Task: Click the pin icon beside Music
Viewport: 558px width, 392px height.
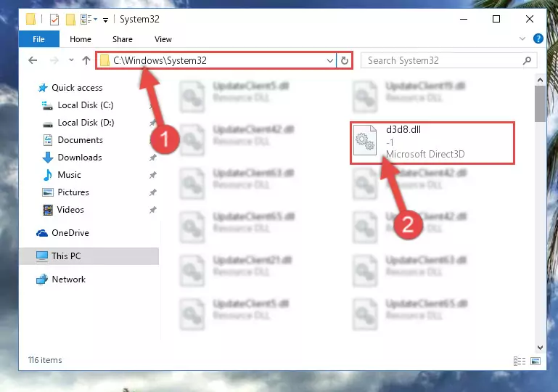Action: 152,175
